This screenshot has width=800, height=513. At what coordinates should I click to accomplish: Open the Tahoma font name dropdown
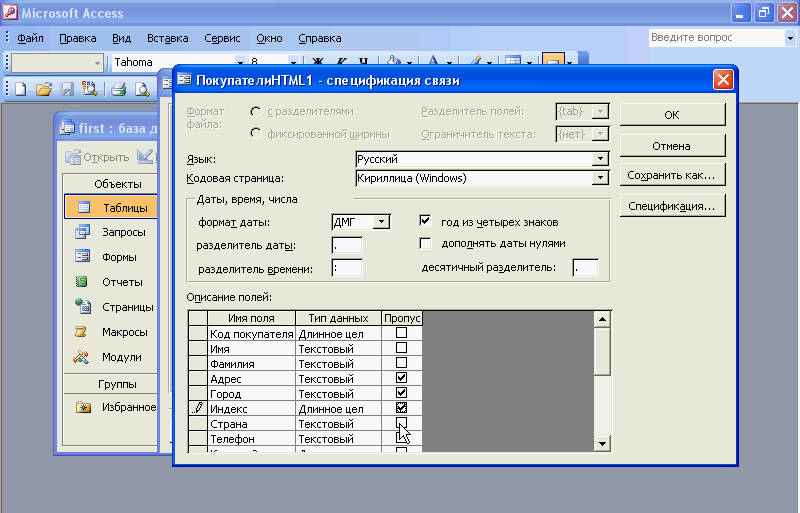[240, 63]
